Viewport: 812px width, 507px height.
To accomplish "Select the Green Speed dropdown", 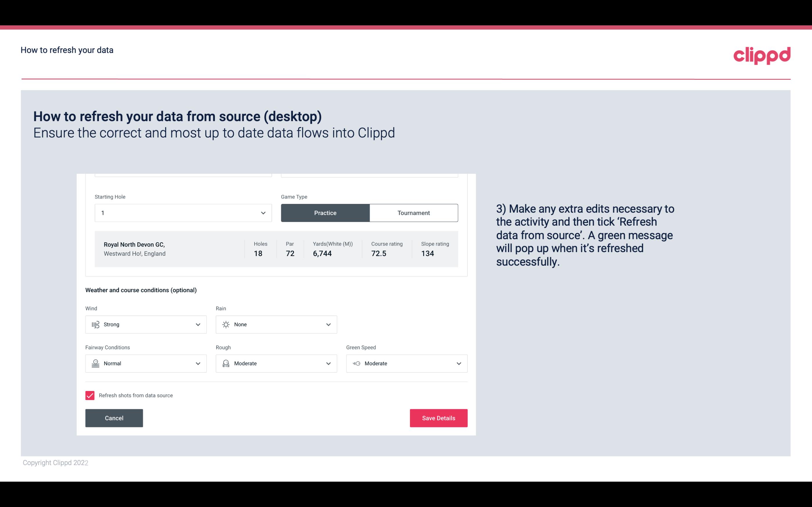I will (x=407, y=363).
